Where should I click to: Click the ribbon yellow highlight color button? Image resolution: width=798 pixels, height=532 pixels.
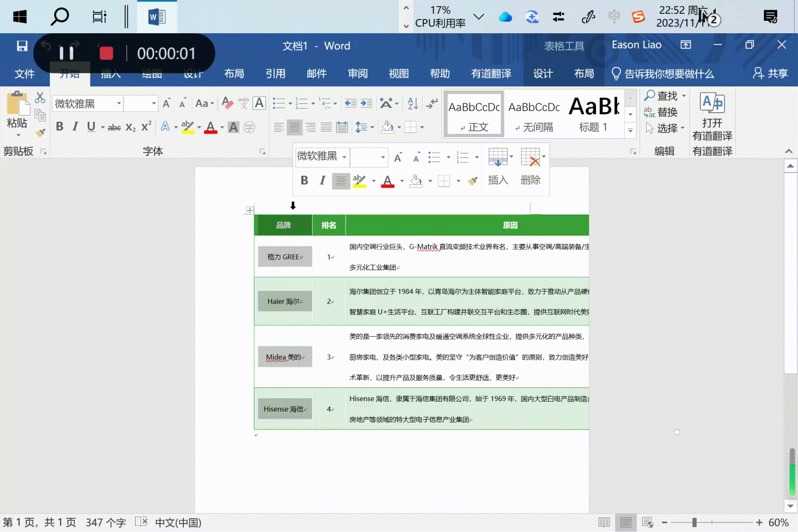188,127
